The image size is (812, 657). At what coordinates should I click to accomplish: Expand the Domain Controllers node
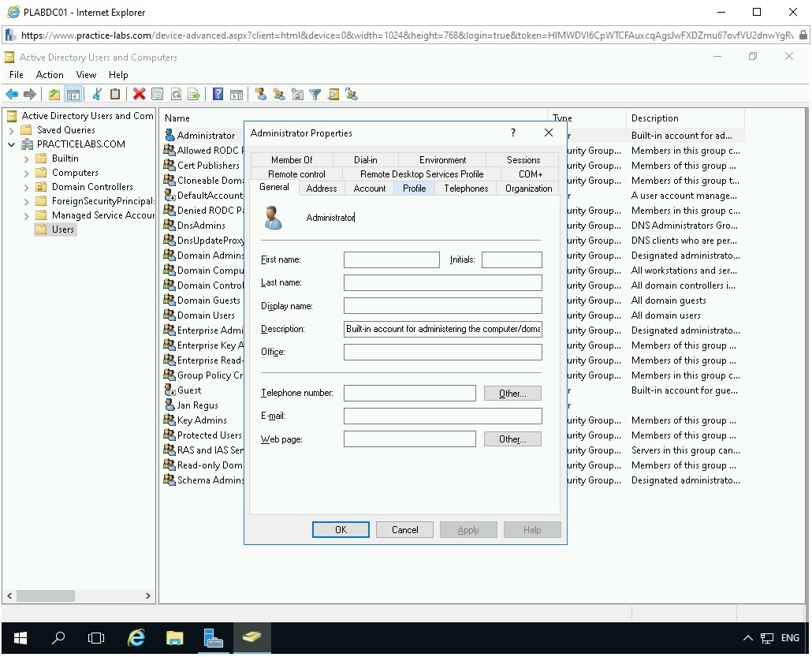pos(27,187)
